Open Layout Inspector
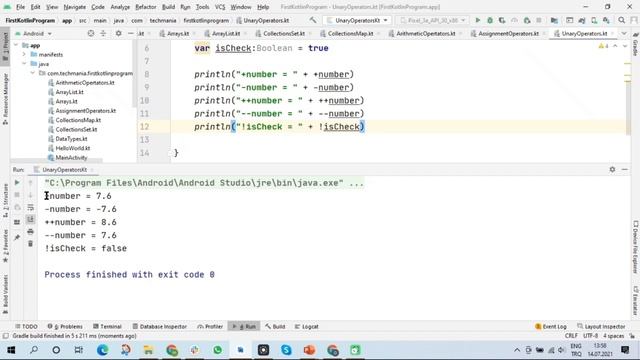Image resolution: width=640 pixels, height=360 pixels. click(601, 327)
